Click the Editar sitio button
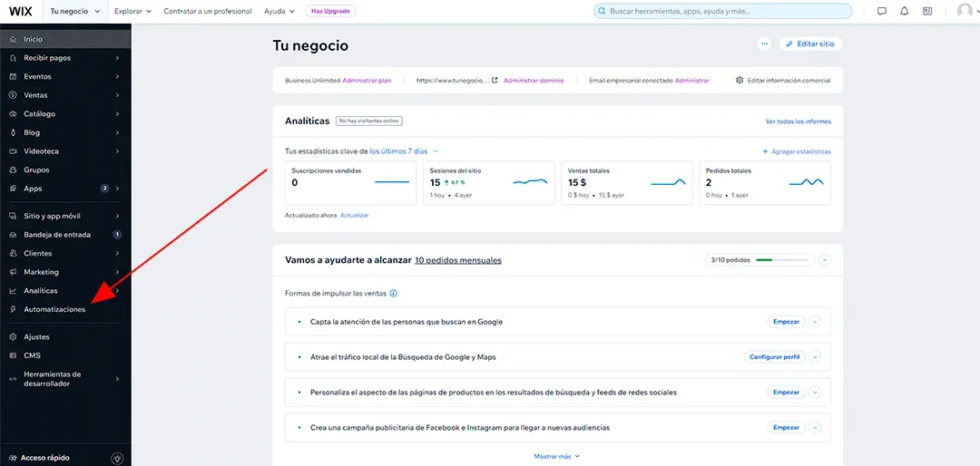The height and width of the screenshot is (466, 980). pos(810,44)
